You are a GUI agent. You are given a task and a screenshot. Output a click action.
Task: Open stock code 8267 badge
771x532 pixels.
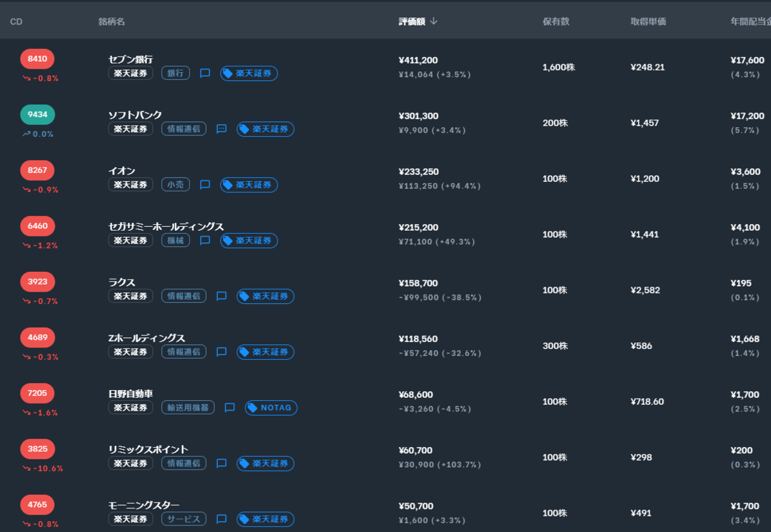click(37, 170)
